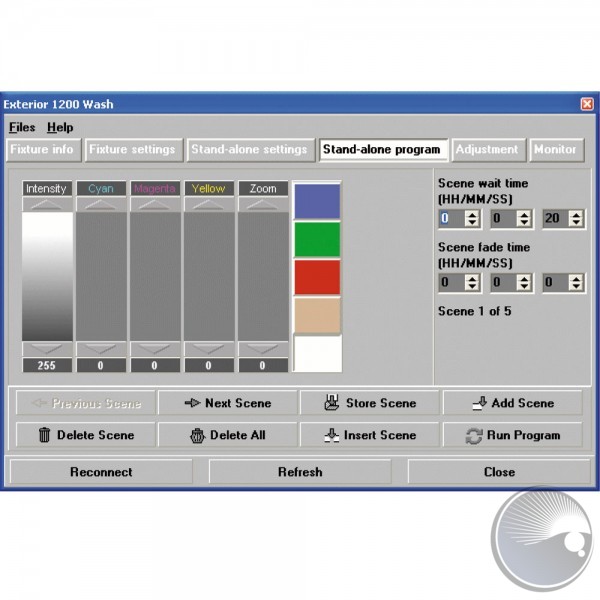The width and height of the screenshot is (600, 600).
Task: Increase Intensity with its up arrow
Action: click(47, 204)
